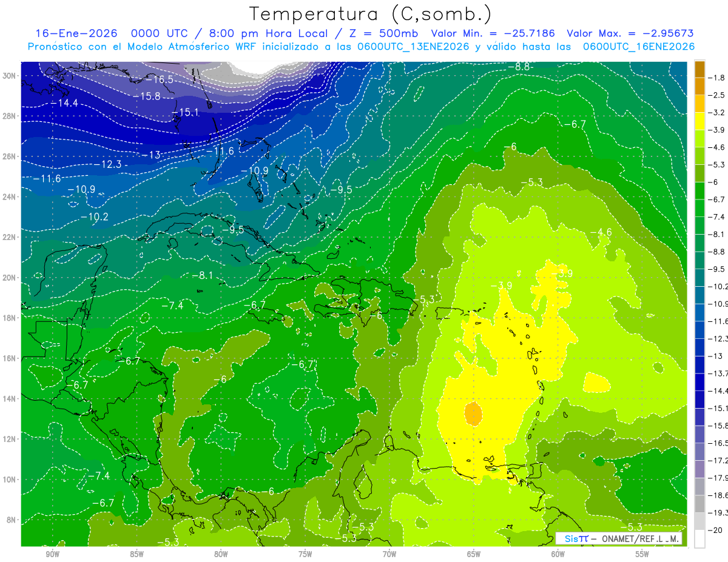Click the '-1.8' colorbar legend label
The height and width of the screenshot is (562, 728).
[x=717, y=78]
